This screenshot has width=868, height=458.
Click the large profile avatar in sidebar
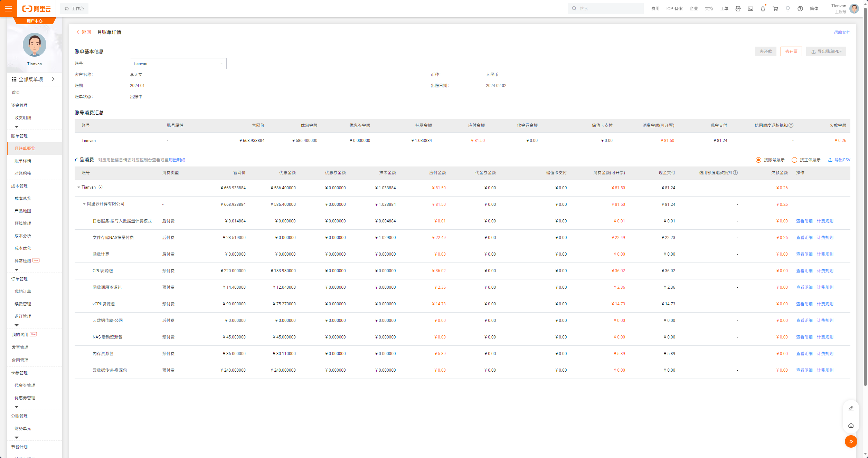pyautogui.click(x=35, y=45)
